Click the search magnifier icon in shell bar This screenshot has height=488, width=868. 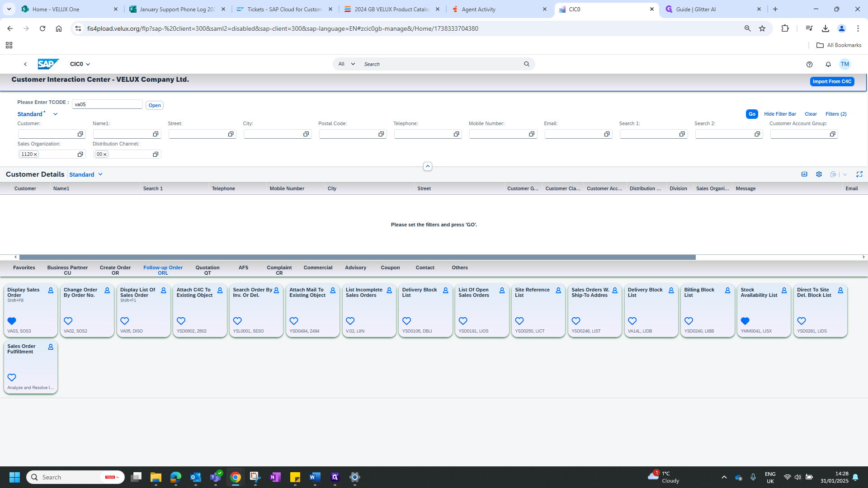pyautogui.click(x=527, y=64)
